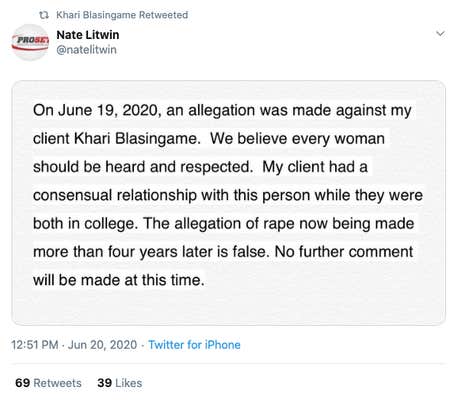Open the 'Khari Blasingame Retweeted' link
Screen dimensions: 456x400
coord(122,15)
